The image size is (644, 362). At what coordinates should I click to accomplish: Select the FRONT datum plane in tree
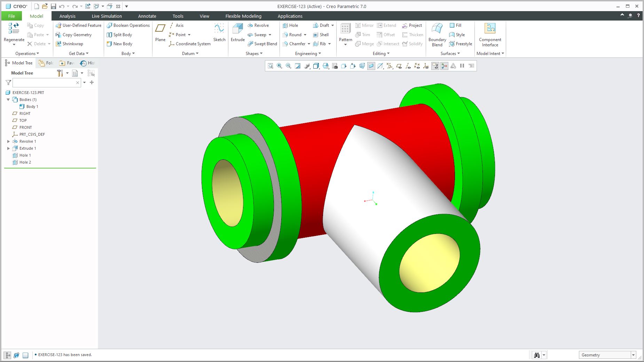(25, 127)
